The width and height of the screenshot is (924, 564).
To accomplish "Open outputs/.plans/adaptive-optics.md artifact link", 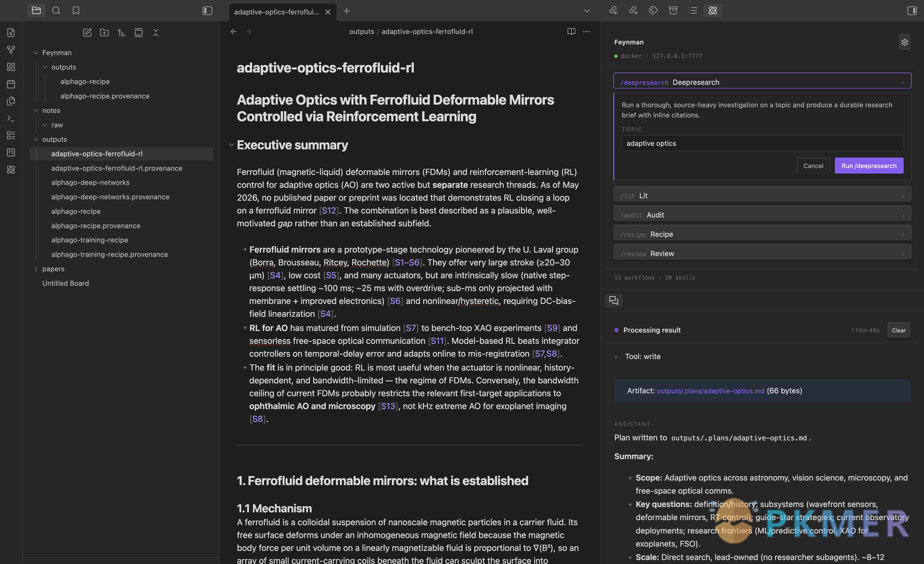I will click(710, 391).
